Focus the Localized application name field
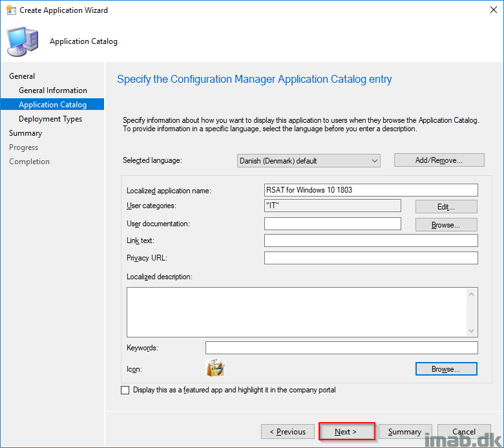Image resolution: width=504 pixels, height=448 pixels. (x=371, y=190)
